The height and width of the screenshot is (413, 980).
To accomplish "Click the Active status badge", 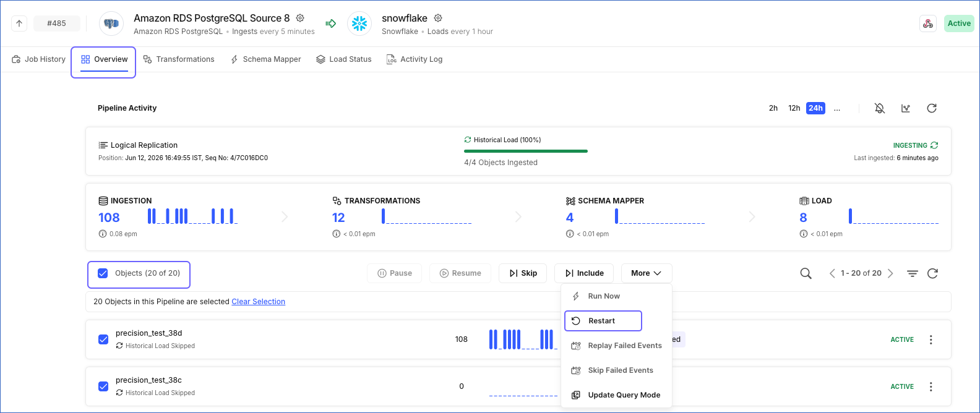I will pyautogui.click(x=959, y=23).
